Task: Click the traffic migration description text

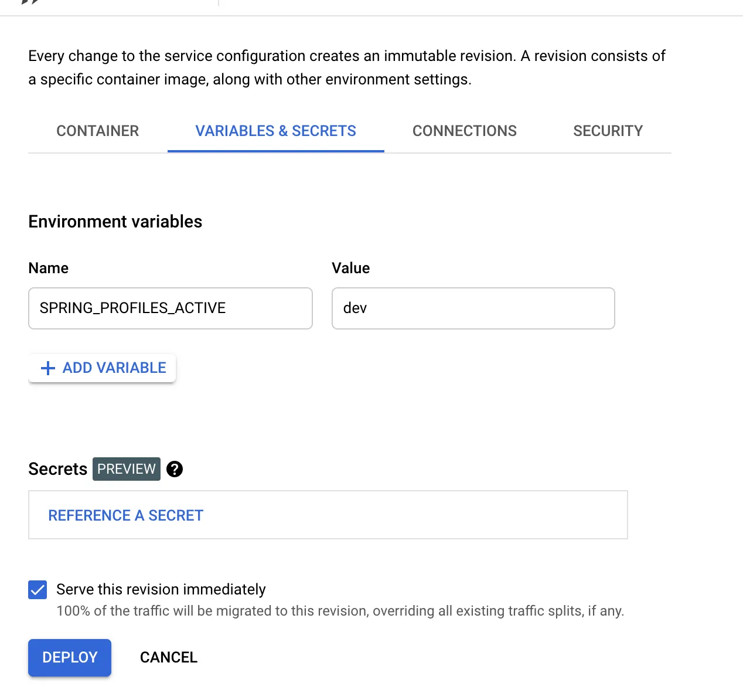Action: pos(340,611)
